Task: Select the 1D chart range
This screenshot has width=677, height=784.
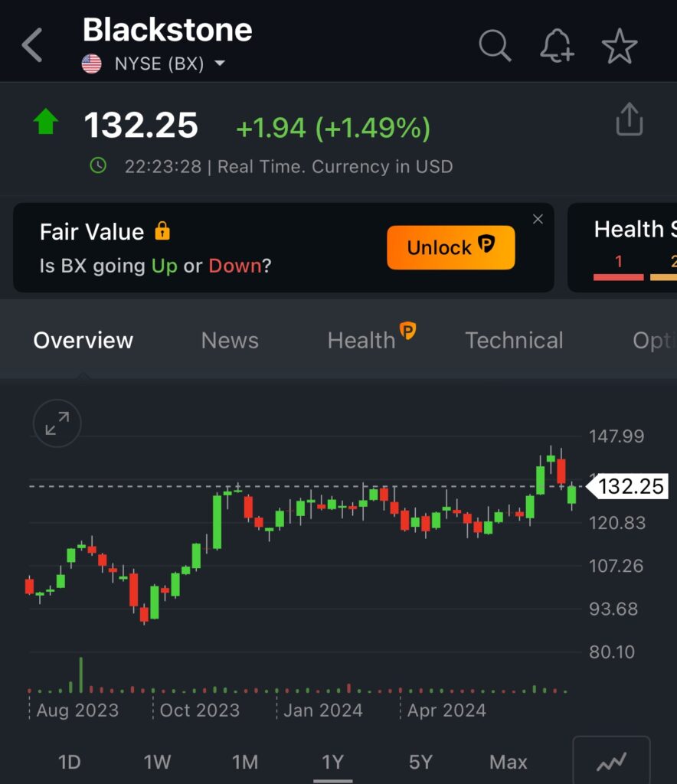Action: pos(70,763)
